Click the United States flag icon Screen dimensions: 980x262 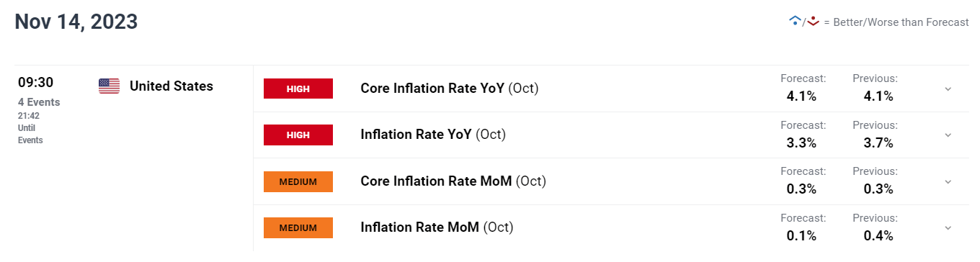(x=109, y=86)
